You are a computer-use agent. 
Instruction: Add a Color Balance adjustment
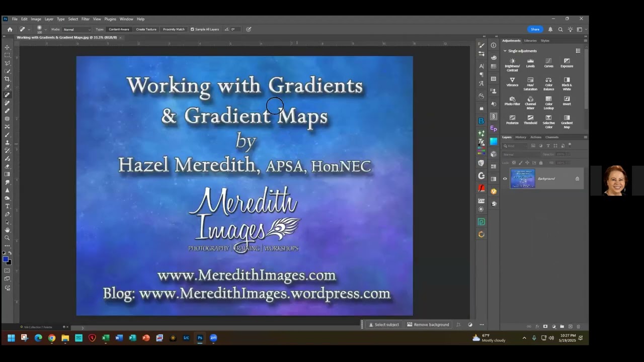[548, 84]
